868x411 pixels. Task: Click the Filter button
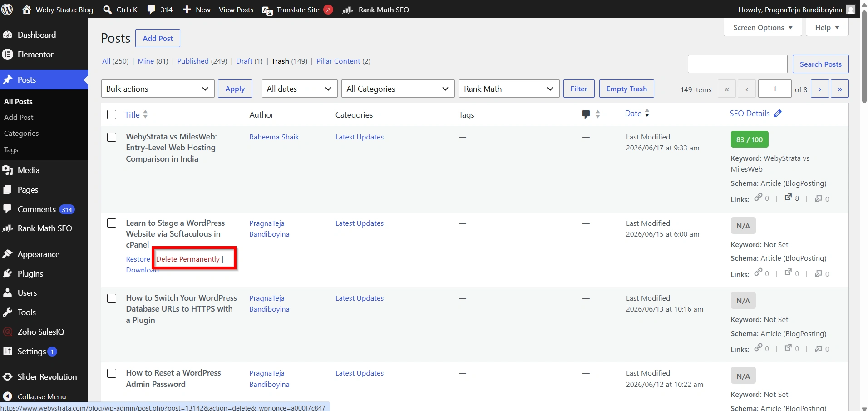pos(579,89)
